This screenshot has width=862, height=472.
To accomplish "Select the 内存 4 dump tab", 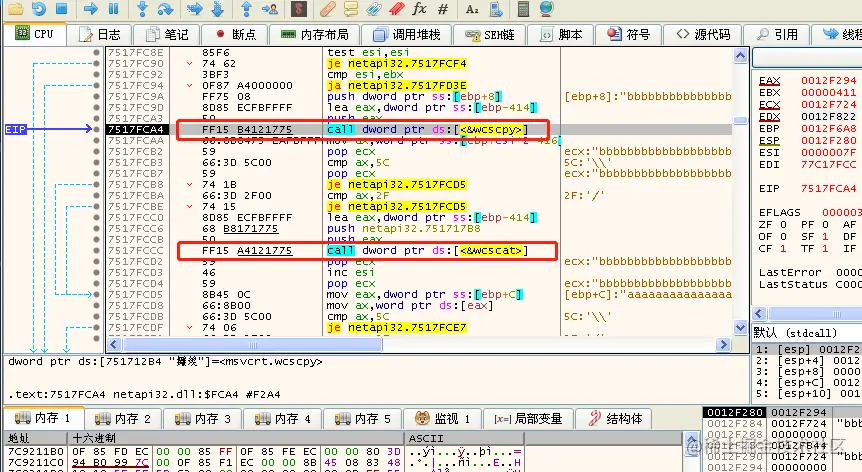I will pos(283,419).
